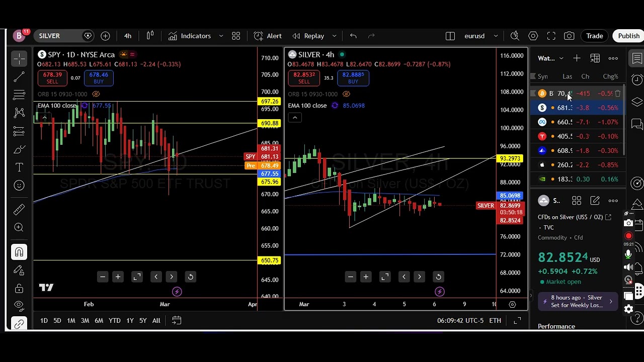Toggle the magnet snap mode
The image size is (644, 362).
click(x=19, y=251)
